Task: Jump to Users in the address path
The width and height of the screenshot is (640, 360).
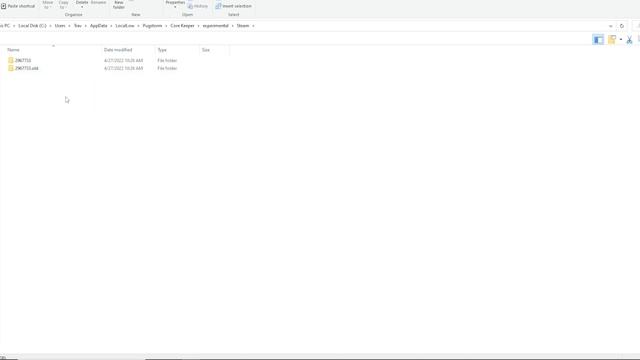Action: click(60, 26)
